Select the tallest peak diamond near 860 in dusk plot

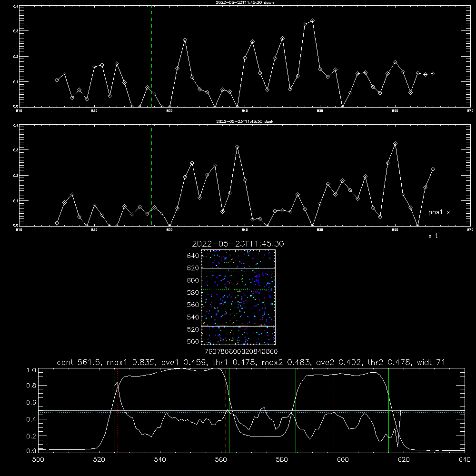coord(395,144)
